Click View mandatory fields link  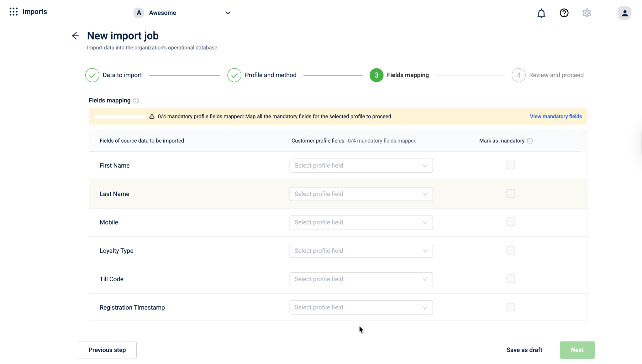tap(555, 117)
